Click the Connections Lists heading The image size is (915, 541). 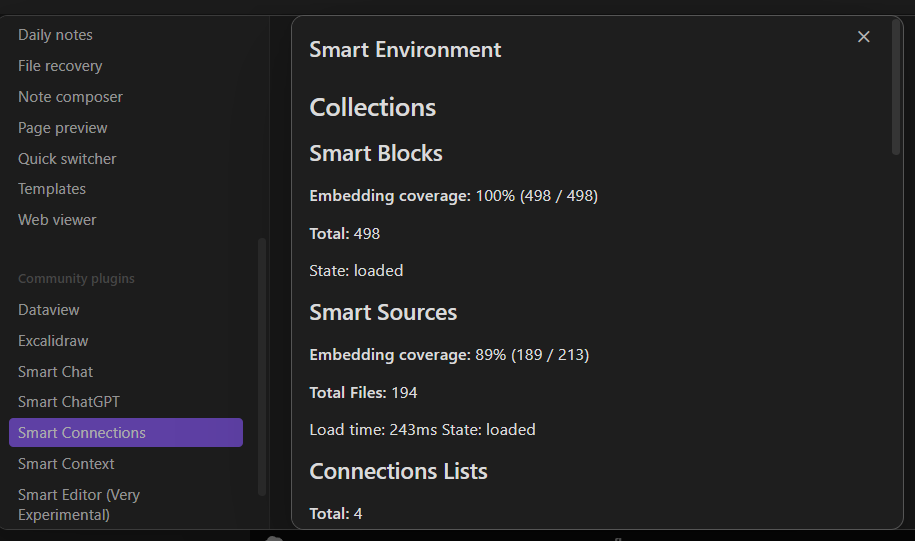click(x=398, y=471)
